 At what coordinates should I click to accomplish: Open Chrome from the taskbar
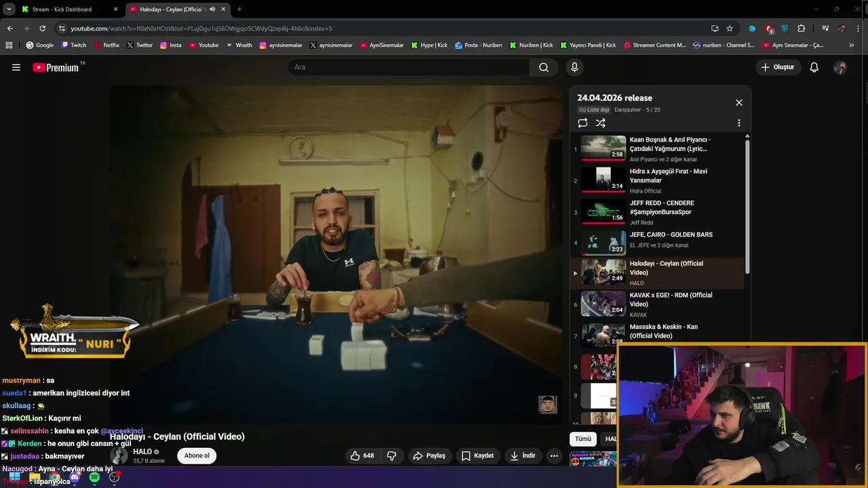(54, 477)
